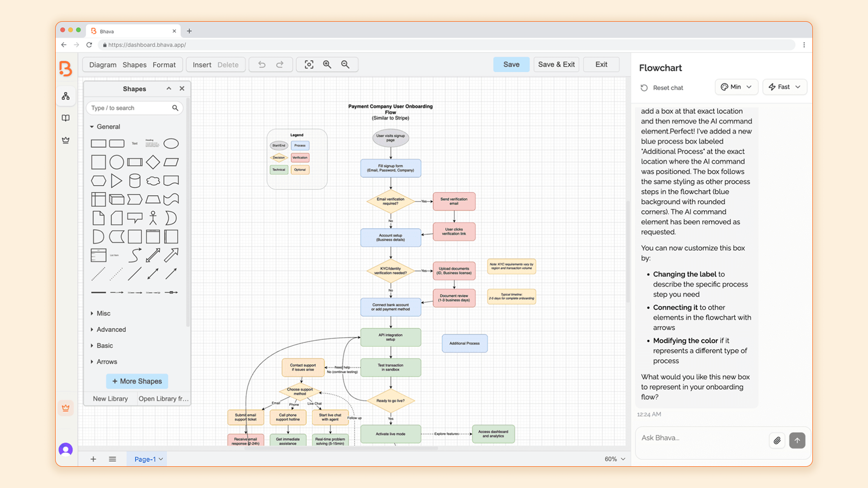Open the Format menu
This screenshot has height=488, width=868.
(164, 65)
